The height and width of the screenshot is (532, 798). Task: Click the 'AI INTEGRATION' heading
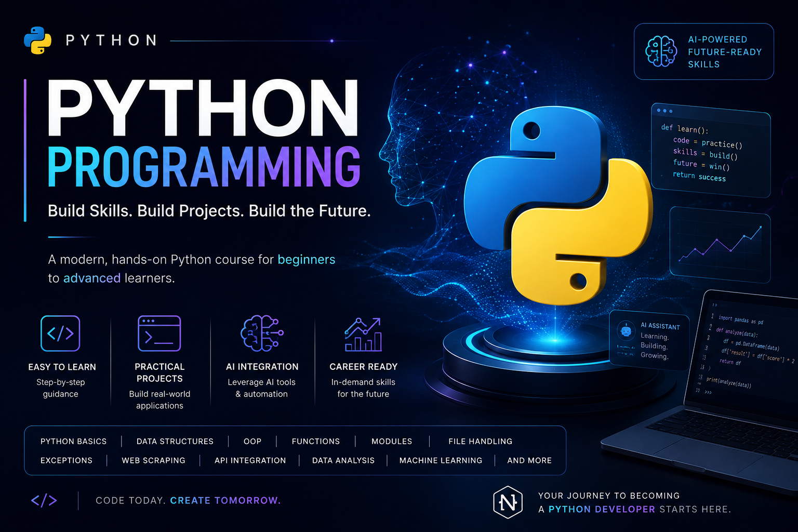point(262,367)
